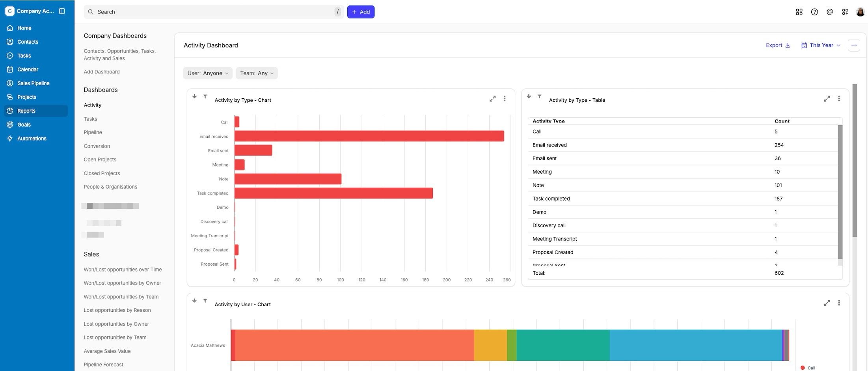Open the Conversion dashboard
The image size is (868, 371).
tap(97, 146)
